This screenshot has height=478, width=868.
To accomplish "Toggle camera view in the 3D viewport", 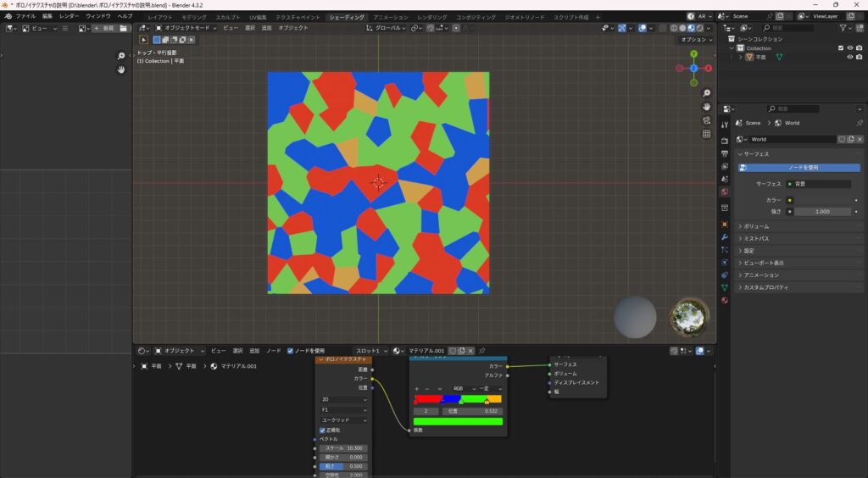I will pyautogui.click(x=706, y=120).
